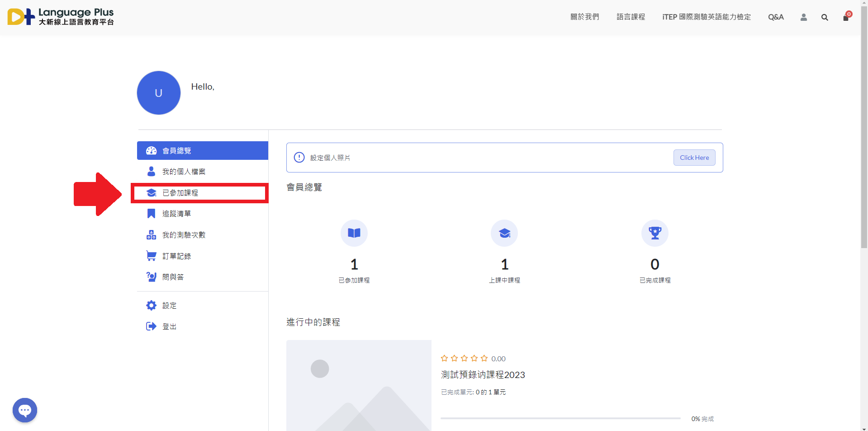868x431 pixels.
Task: Click the trophy icon for completed courses
Action: [655, 233]
